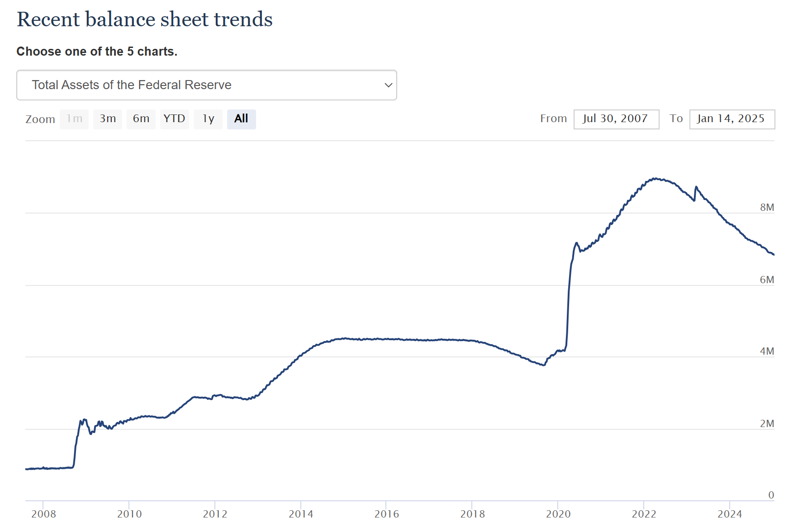The image size is (798, 532).
Task: Click the 2020 spike on the chart
Action: 568,294
